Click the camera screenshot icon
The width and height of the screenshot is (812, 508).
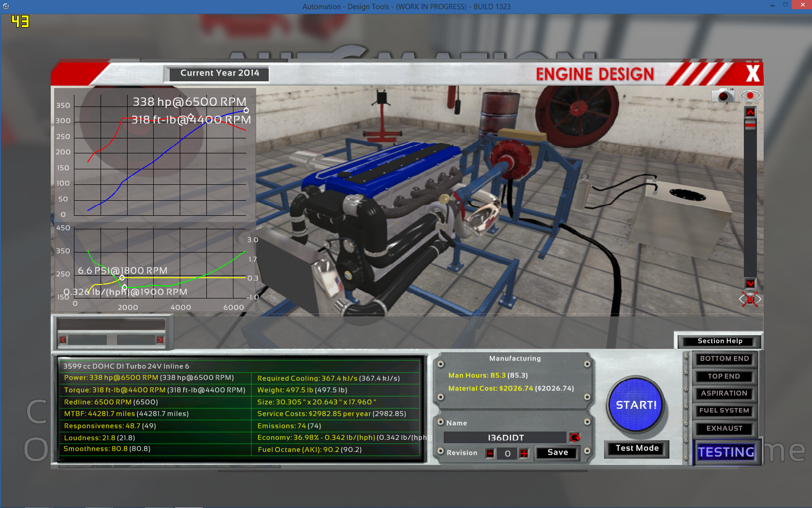coord(723,96)
